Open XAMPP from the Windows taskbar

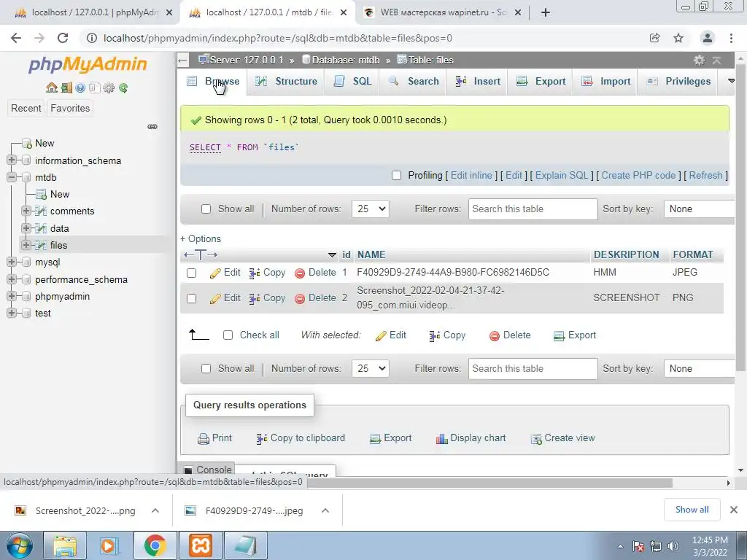[201, 545]
